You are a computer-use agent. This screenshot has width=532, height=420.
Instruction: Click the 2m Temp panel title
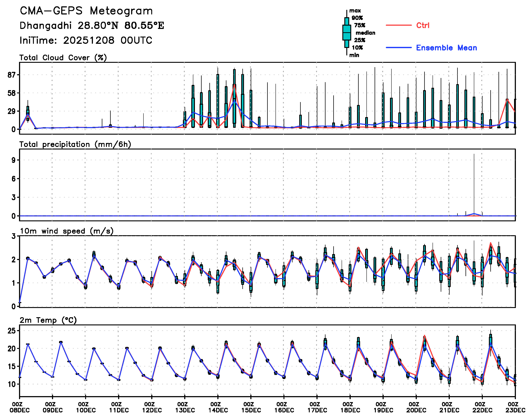[48, 320]
